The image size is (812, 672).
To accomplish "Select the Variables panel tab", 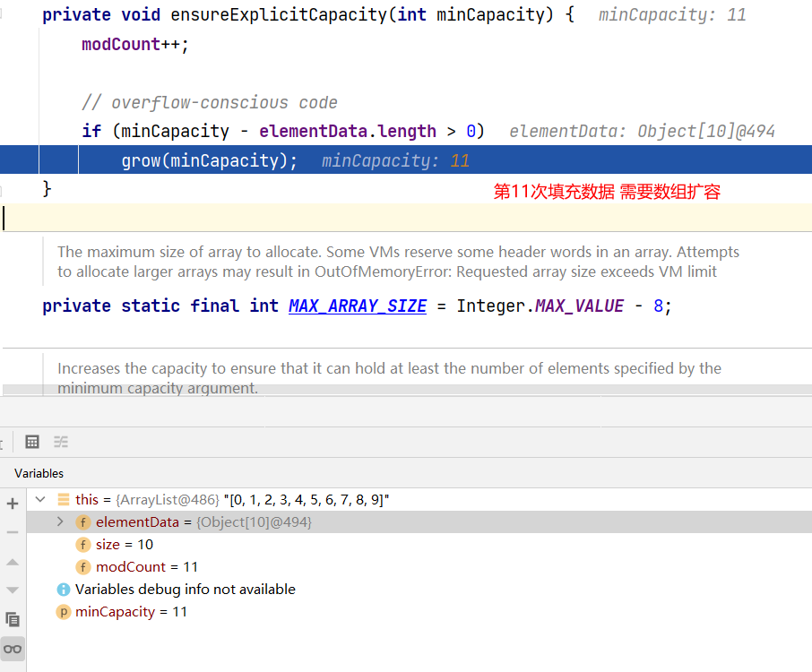I will tap(39, 473).
